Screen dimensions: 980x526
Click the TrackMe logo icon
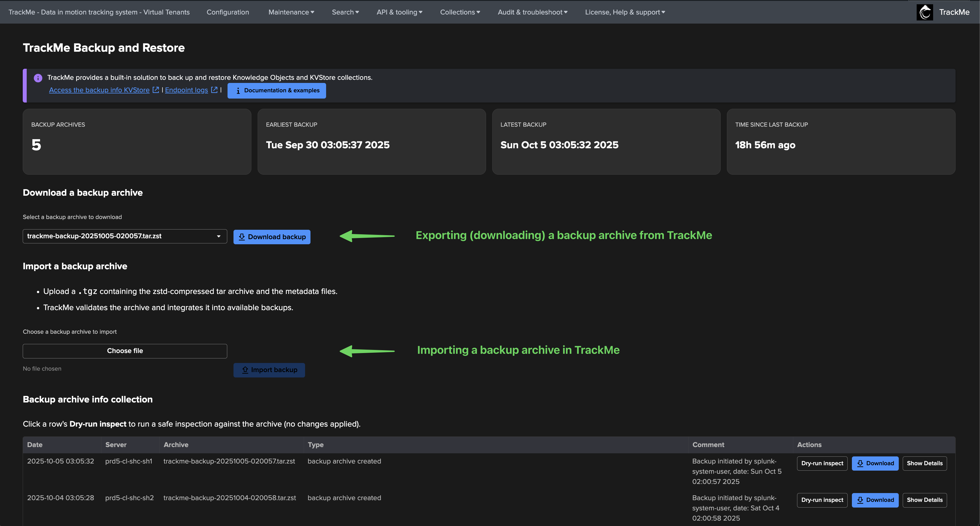pos(924,12)
